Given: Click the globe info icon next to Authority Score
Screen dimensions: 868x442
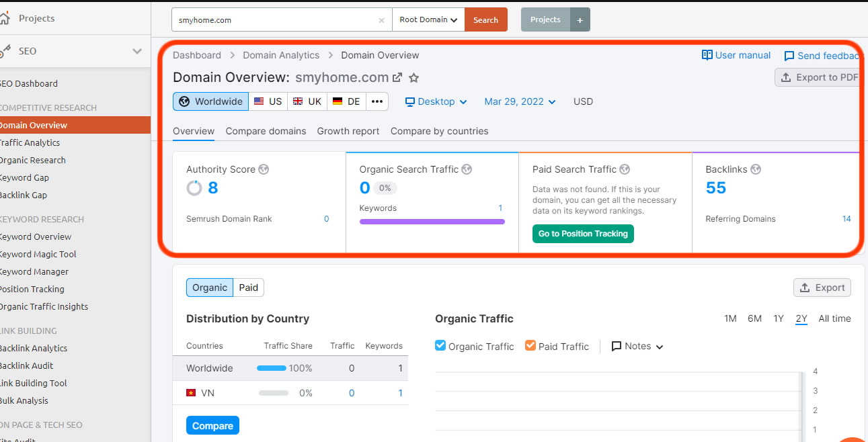Looking at the screenshot, I should pyautogui.click(x=264, y=169).
